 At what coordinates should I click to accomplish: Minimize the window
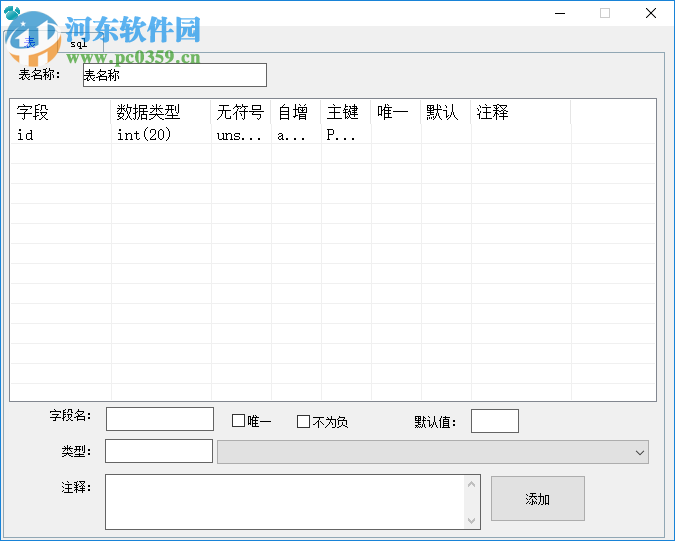point(560,13)
